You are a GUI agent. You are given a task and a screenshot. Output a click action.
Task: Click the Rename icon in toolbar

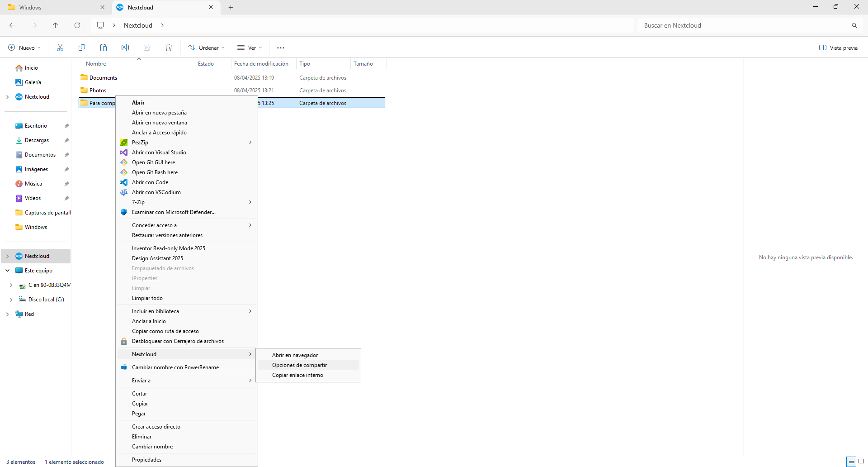pyautogui.click(x=125, y=48)
